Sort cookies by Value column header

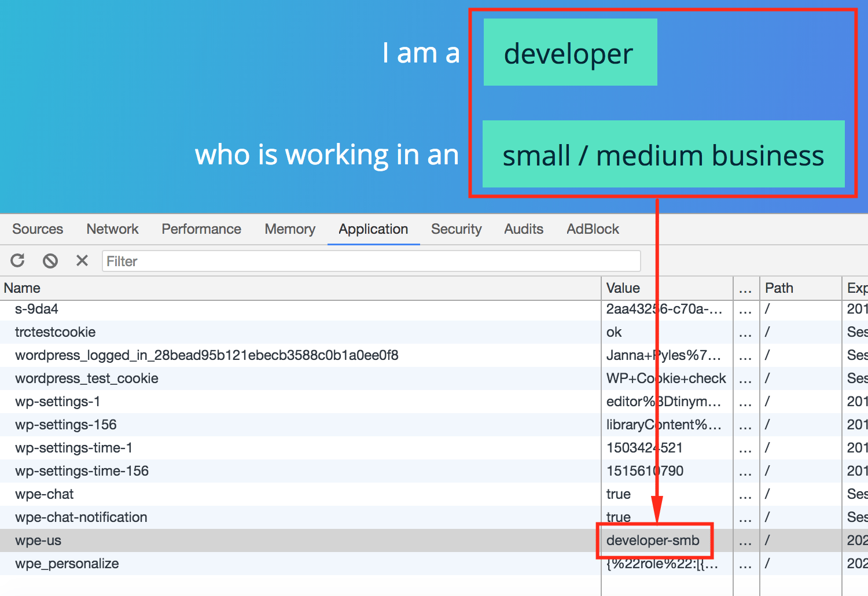[623, 288]
